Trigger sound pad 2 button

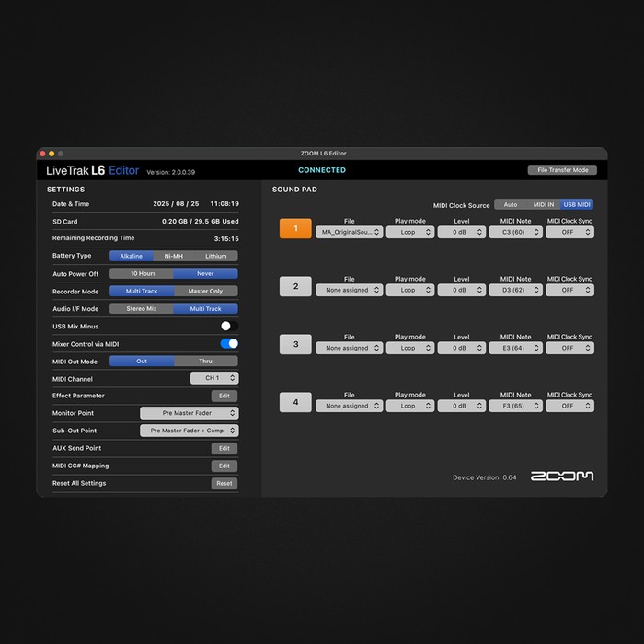pos(295,286)
